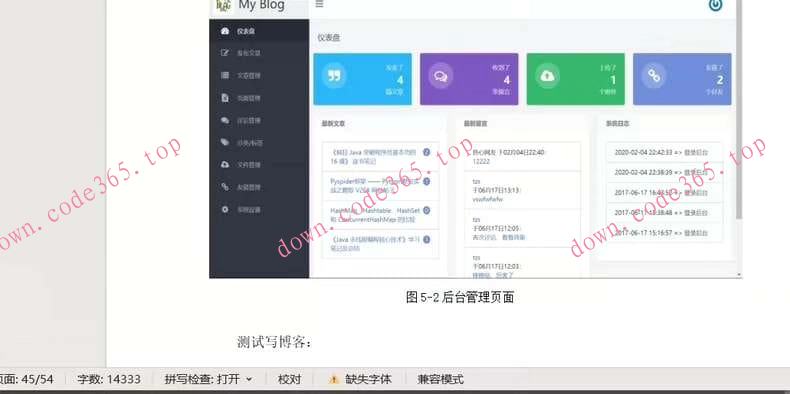Click the 兼容模式 status bar label
Screen dimensions: 790x394
coord(440,379)
